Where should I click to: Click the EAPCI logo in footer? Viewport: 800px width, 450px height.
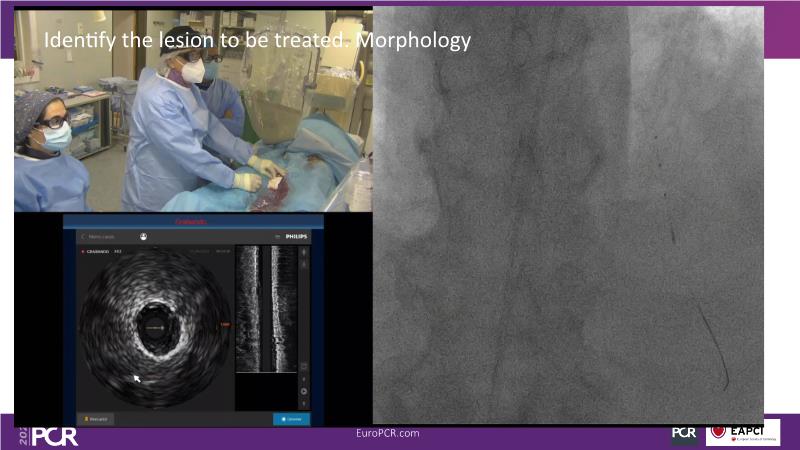(x=743, y=433)
